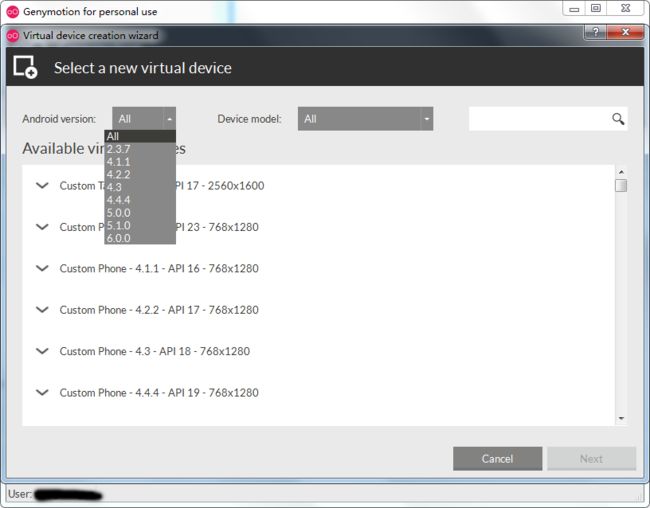Choose Android version 4.4.4
Viewport: 650px width, 508px height.
[140, 200]
